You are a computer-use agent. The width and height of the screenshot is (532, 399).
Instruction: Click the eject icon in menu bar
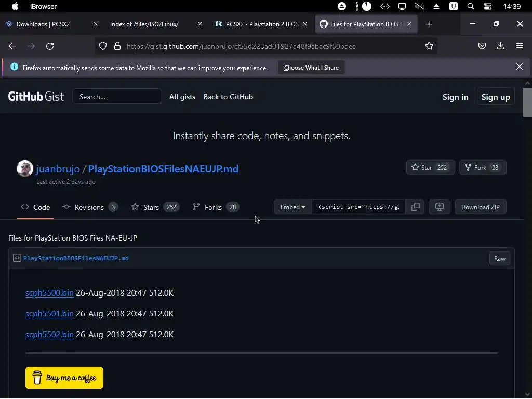pos(436,6)
